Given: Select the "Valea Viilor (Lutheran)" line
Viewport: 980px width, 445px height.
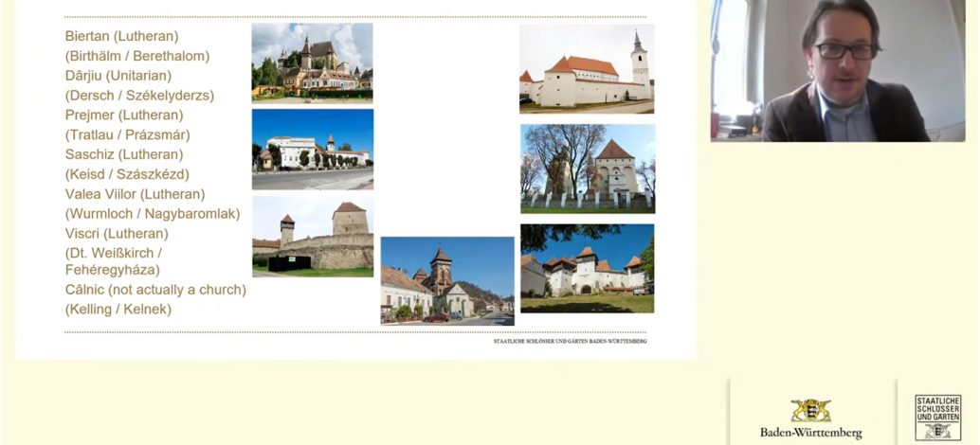Looking at the screenshot, I should (x=135, y=194).
